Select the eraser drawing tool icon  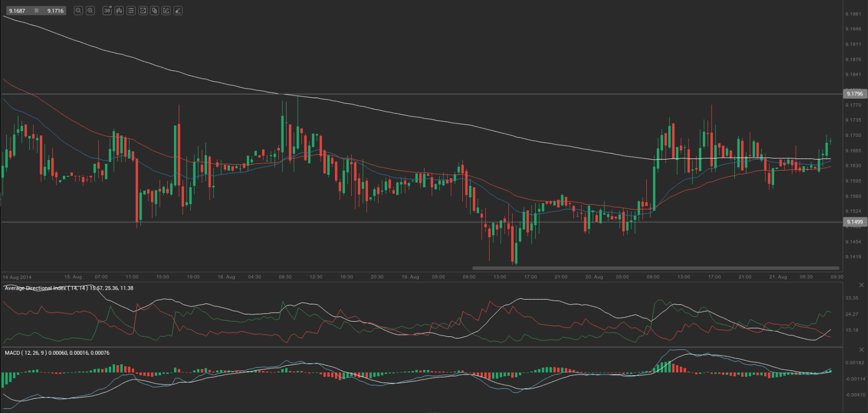pyautogui.click(x=178, y=10)
